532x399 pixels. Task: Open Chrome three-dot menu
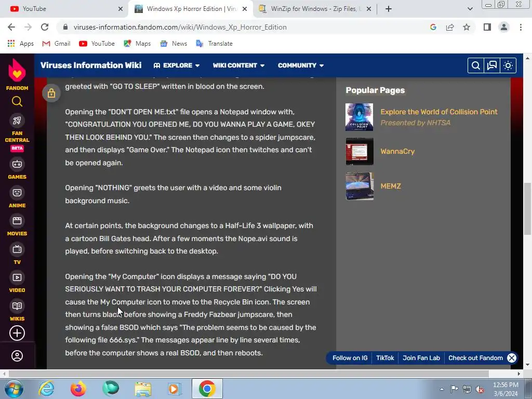pos(521,27)
